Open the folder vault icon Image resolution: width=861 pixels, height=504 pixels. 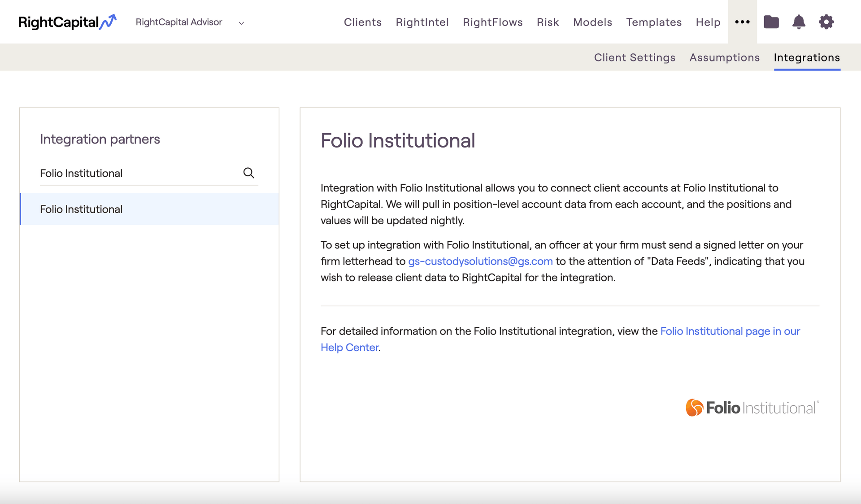tap(771, 22)
